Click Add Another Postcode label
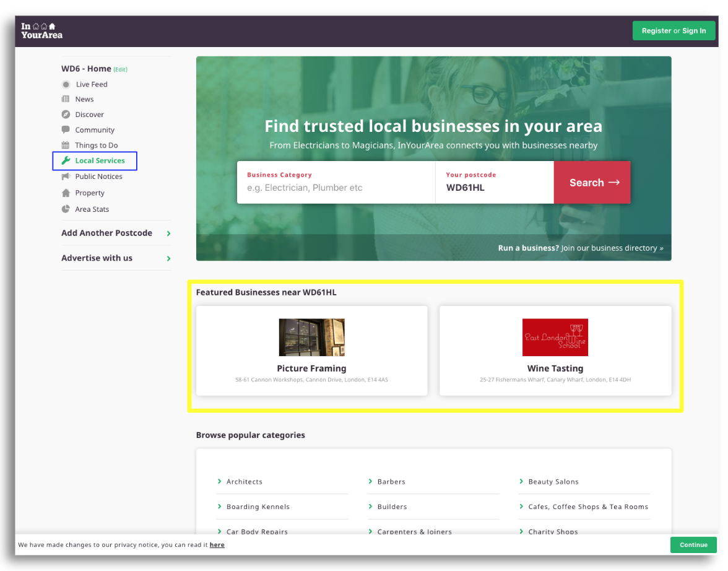This screenshot has height=571, width=728. (106, 233)
